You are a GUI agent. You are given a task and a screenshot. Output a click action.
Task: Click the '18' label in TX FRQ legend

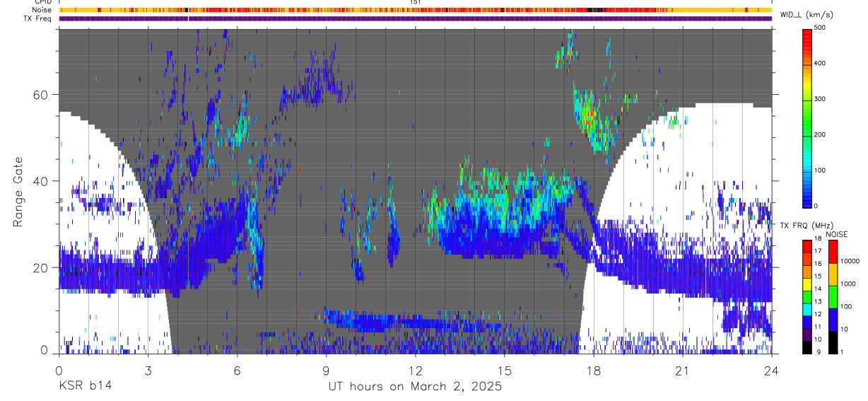820,240
